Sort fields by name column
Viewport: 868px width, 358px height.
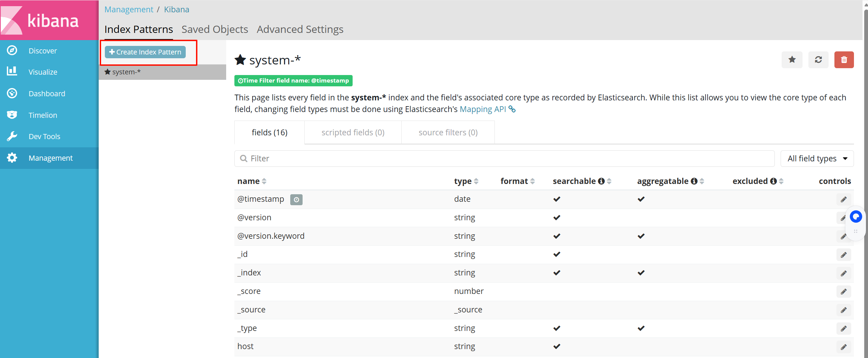(264, 181)
